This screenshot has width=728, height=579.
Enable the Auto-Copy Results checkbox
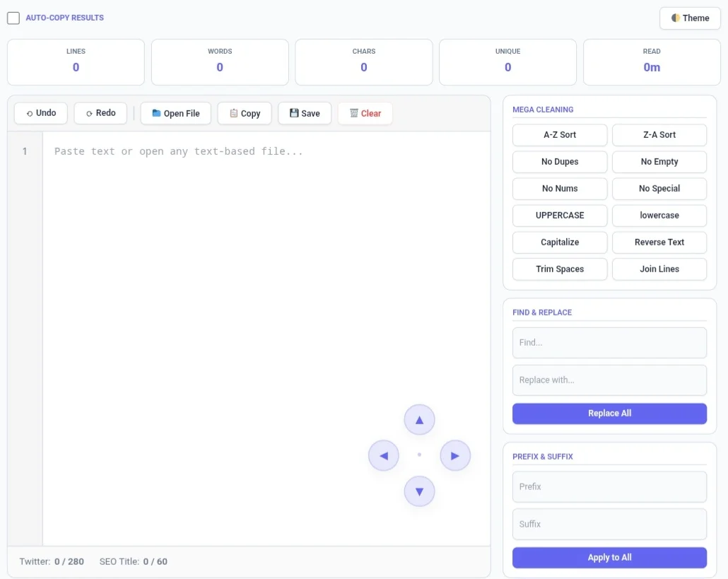tap(13, 18)
